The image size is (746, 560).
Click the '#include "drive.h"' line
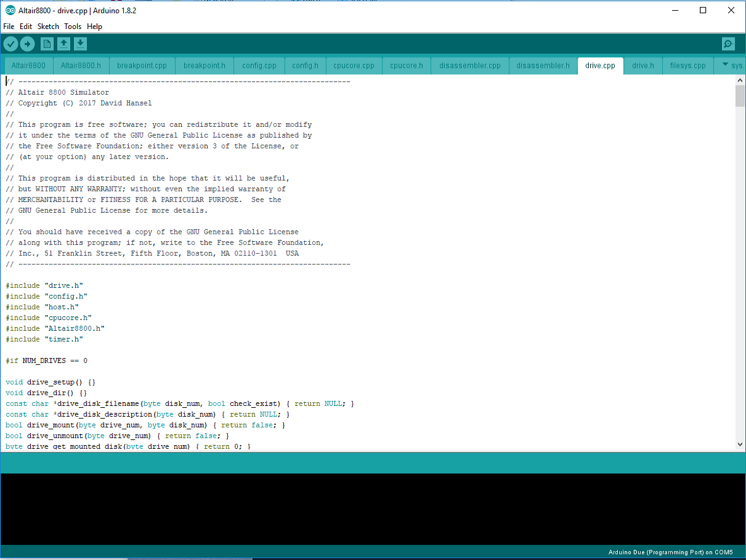[x=44, y=285]
